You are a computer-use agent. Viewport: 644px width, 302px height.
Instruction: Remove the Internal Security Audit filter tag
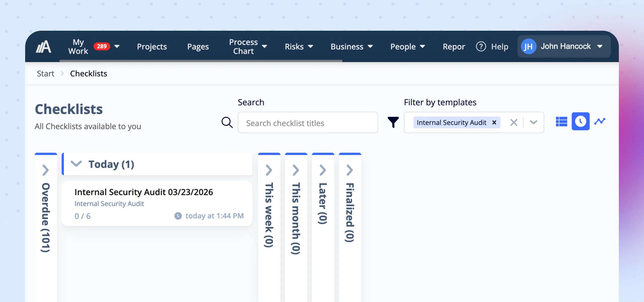click(x=494, y=123)
